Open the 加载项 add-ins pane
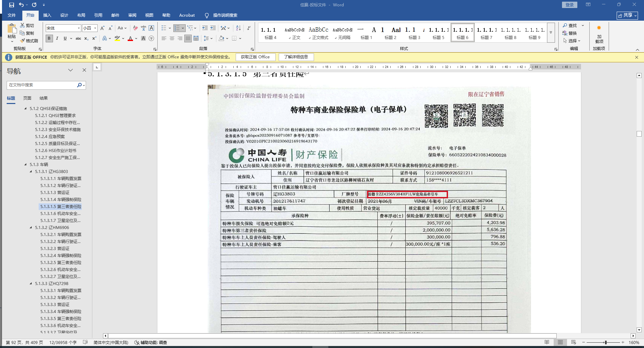 pos(599,35)
